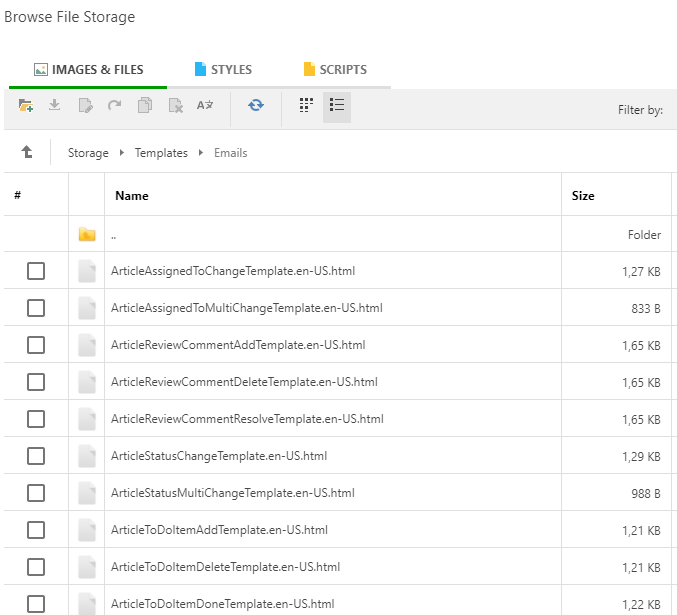Click the New Folder toolbar icon
This screenshot has width=677, height=615.
[26, 105]
